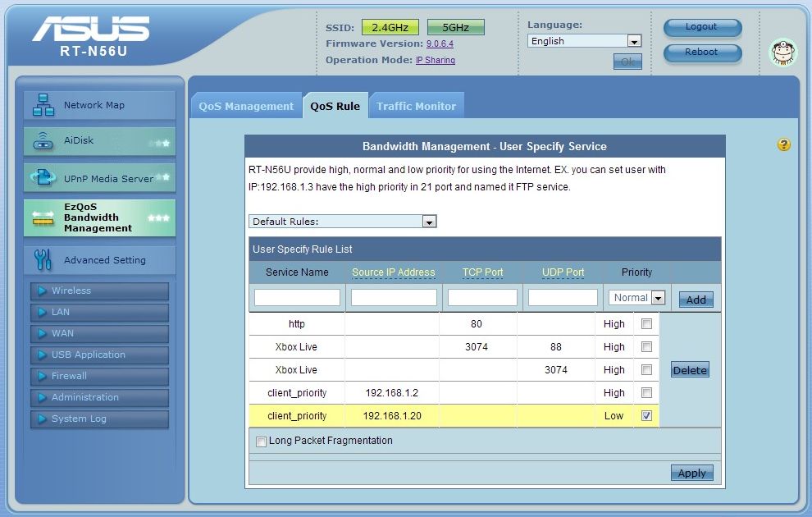Open AiDisk via its disk icon
The width and height of the screenshot is (812, 517).
click(43, 141)
